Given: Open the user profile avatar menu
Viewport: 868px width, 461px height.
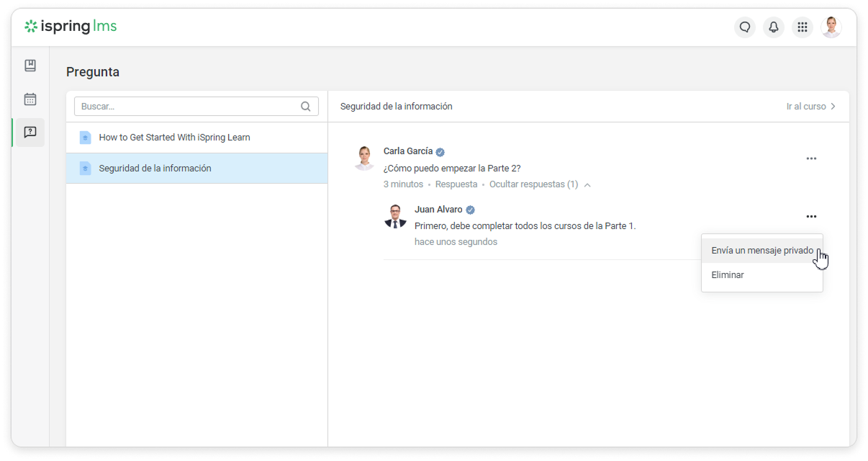Looking at the screenshot, I should click(x=831, y=27).
